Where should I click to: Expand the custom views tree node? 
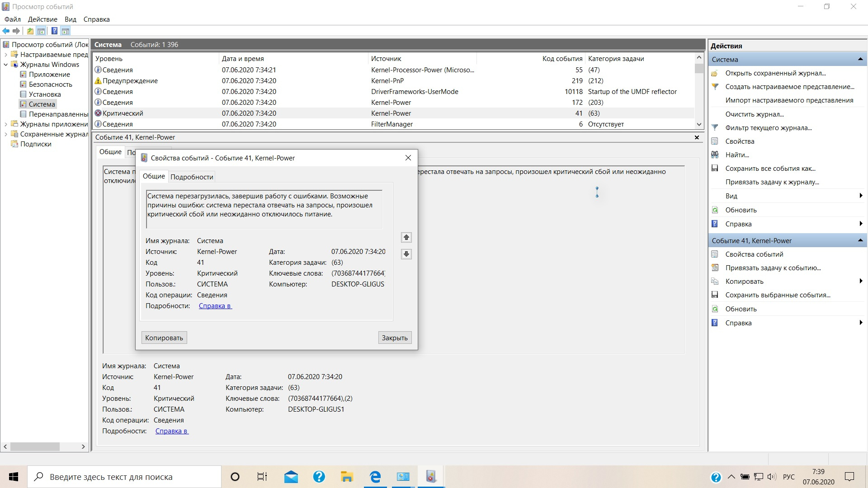tap(6, 55)
